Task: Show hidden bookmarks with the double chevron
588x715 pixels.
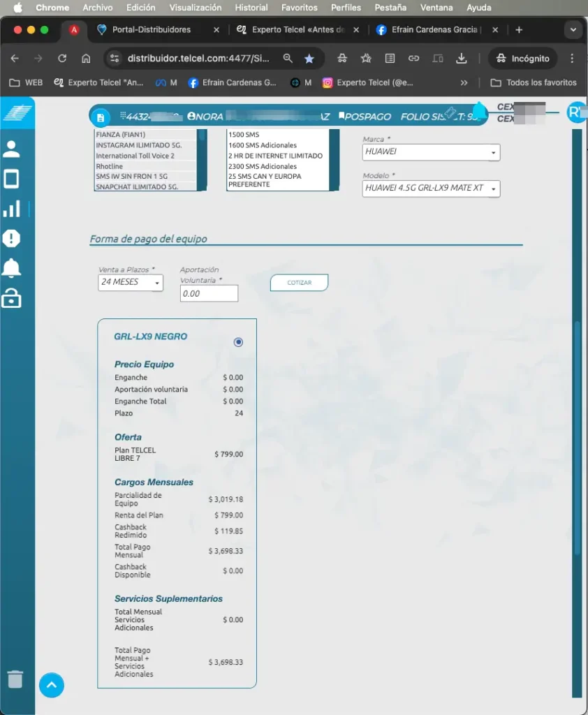Action: click(x=464, y=82)
